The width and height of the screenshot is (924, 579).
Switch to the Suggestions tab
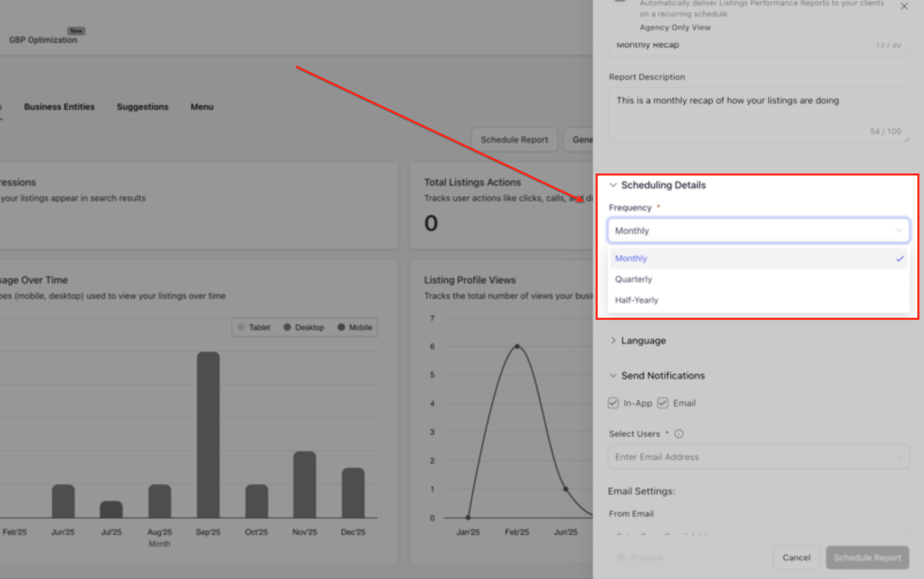tap(142, 107)
